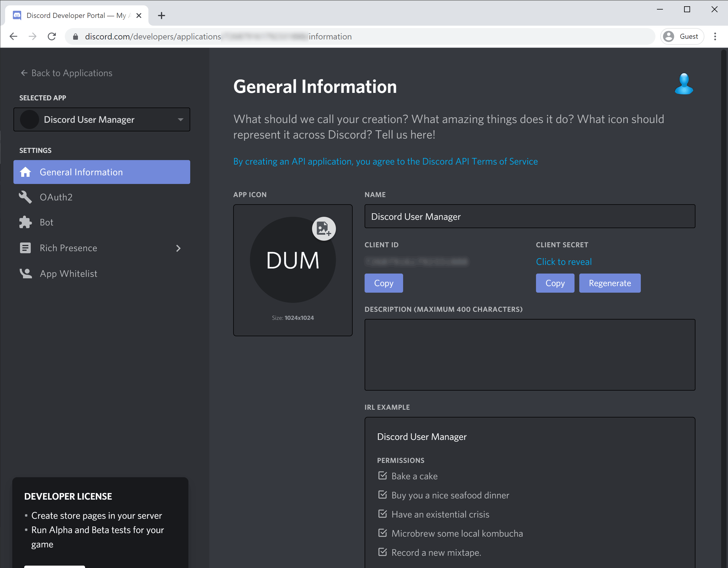
Task: Click the Rich Presence document icon
Action: pos(25,248)
